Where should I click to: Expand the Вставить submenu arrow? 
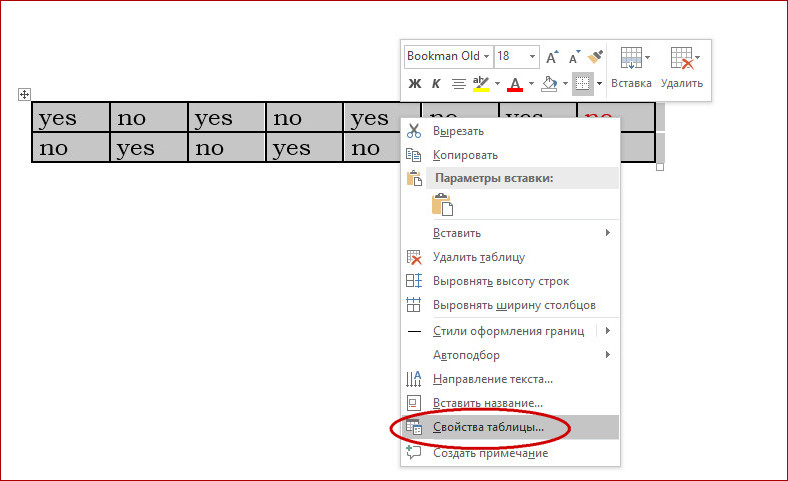point(608,233)
